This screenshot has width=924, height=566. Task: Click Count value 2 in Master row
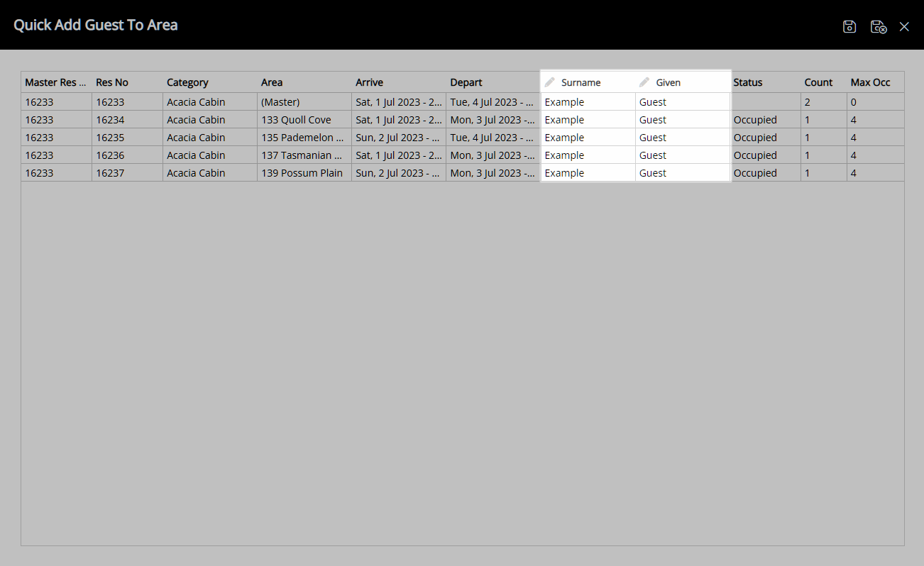824,102
